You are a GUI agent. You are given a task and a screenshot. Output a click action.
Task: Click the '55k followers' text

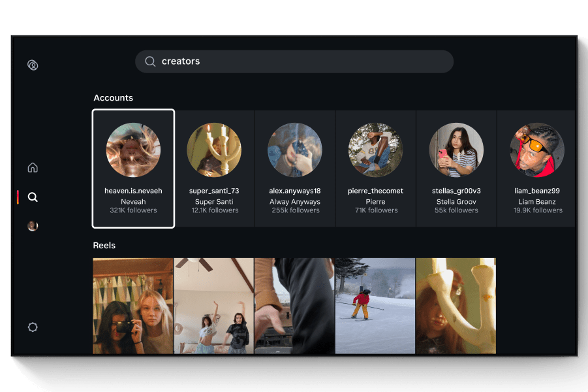(456, 210)
